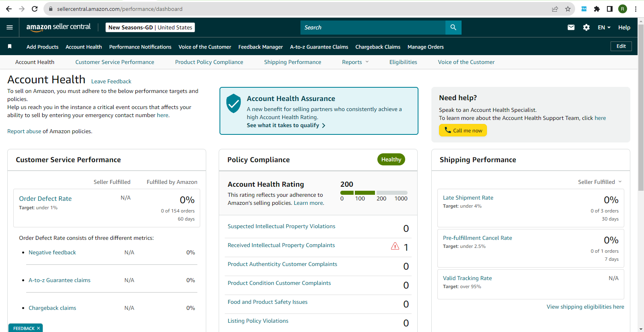Viewport: 644px width, 332px height.
Task: Toggle the browser side panel icon
Action: click(610, 9)
